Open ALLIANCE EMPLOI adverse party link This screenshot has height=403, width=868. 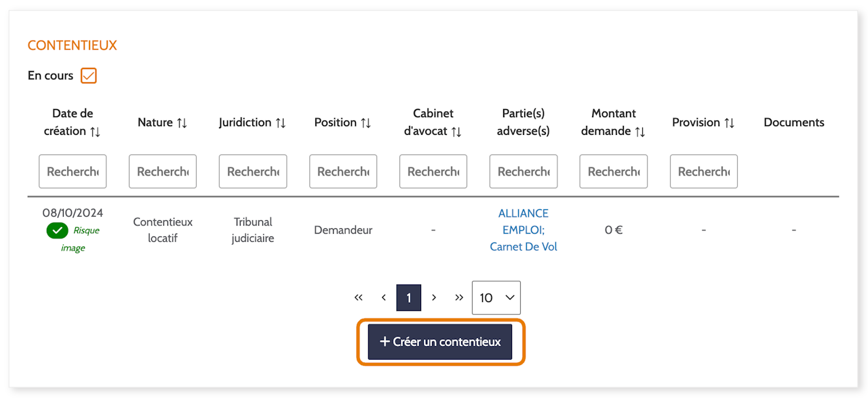pos(524,221)
